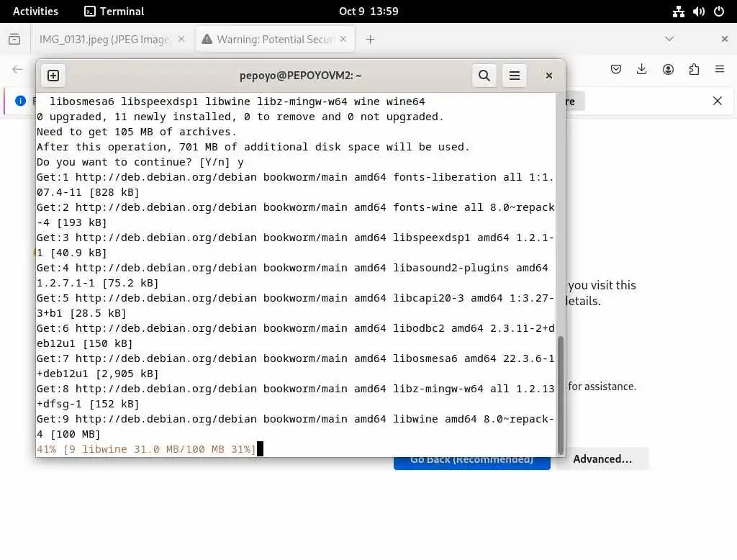
Task: Click the 'Get:9' libwine line
Action: tap(295, 426)
